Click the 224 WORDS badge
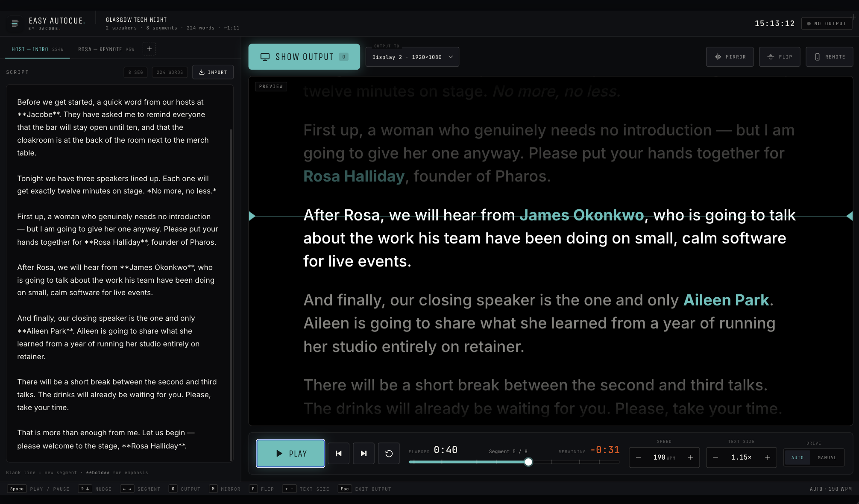Screen dimensions: 859x504 click(x=170, y=72)
